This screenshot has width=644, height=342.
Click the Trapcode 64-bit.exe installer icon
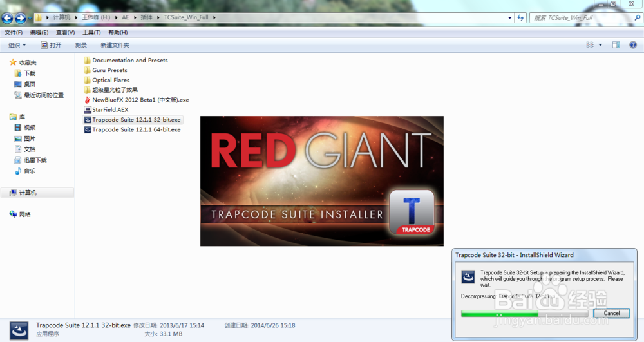click(x=88, y=129)
